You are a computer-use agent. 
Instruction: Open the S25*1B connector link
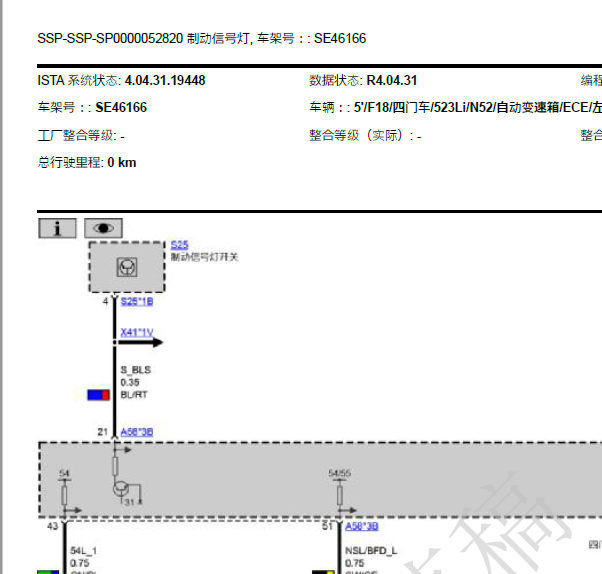click(137, 301)
